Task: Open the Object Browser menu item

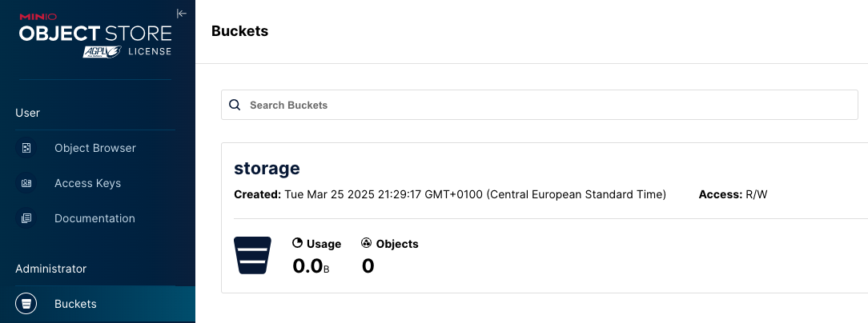Action: tap(94, 148)
